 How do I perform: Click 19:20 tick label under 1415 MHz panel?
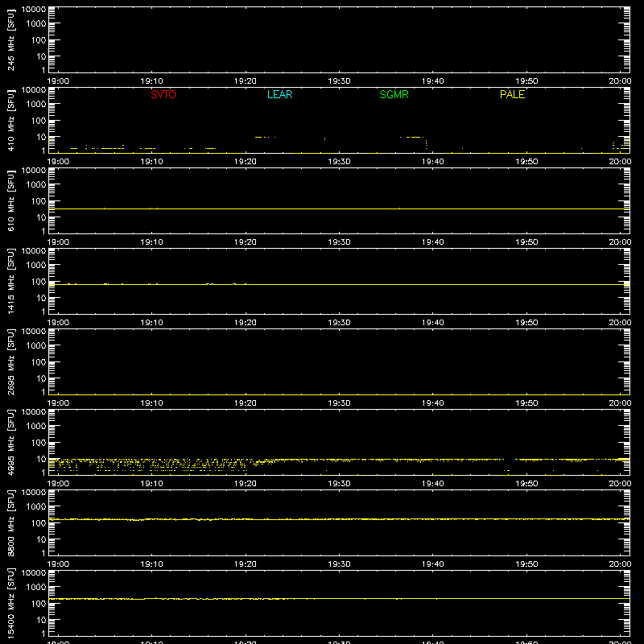(x=246, y=323)
